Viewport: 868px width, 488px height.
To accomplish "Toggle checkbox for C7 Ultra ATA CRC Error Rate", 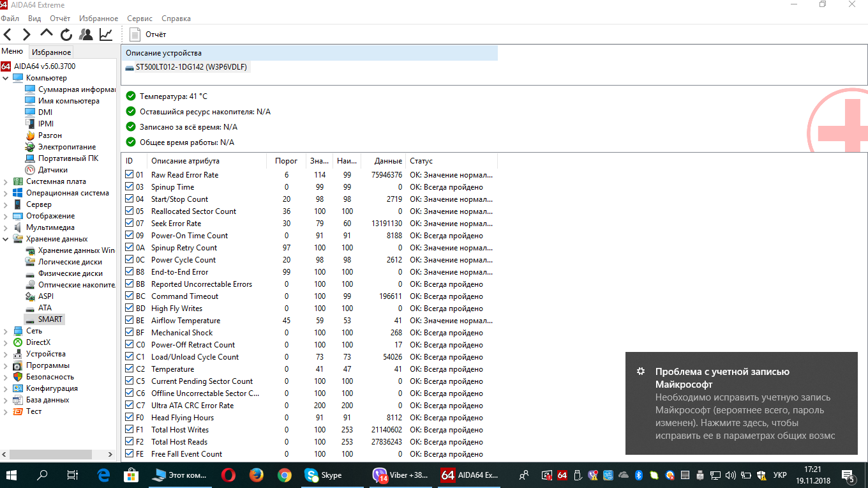I will 130,406.
